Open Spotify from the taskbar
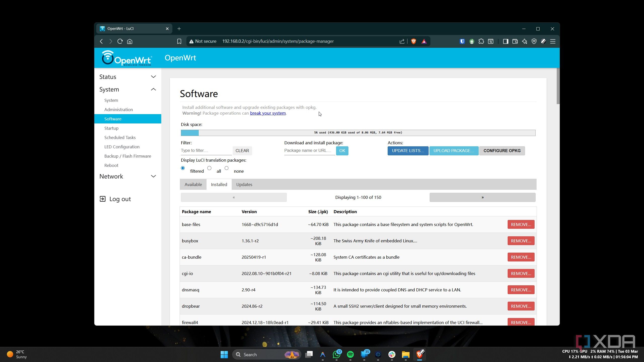This screenshot has width=644, height=362. pos(350,354)
